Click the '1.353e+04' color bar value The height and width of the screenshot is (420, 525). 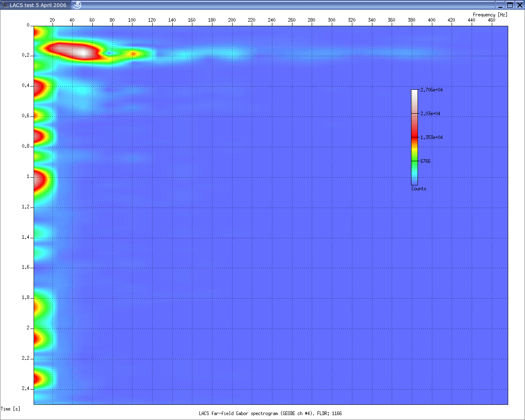click(x=431, y=137)
